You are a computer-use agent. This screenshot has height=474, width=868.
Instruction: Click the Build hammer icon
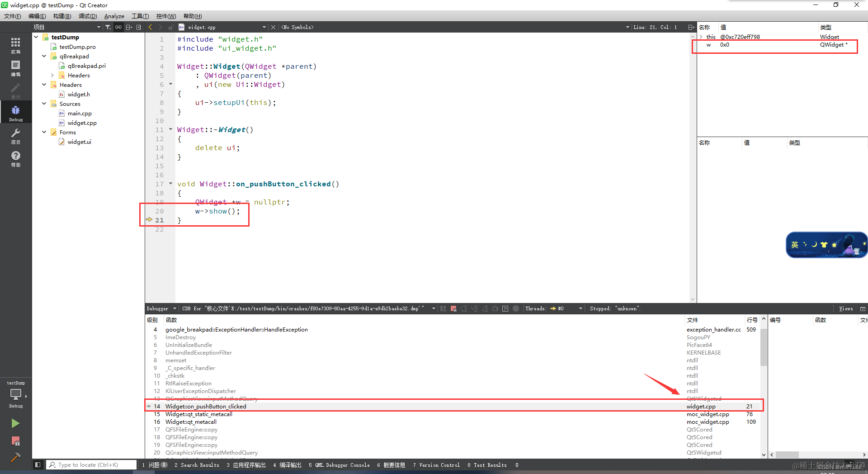pos(15,457)
